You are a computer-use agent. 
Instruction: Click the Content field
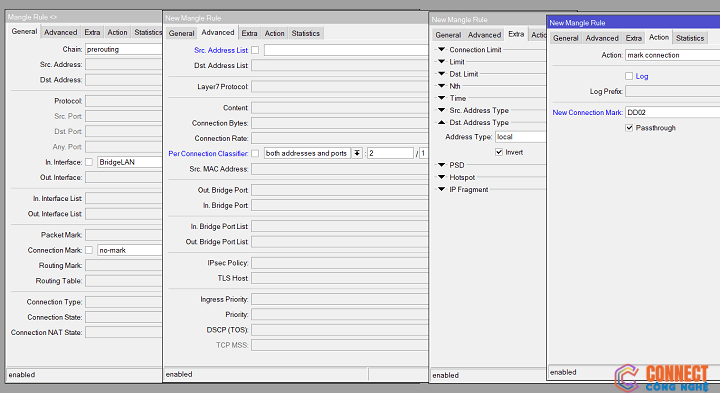click(x=339, y=108)
